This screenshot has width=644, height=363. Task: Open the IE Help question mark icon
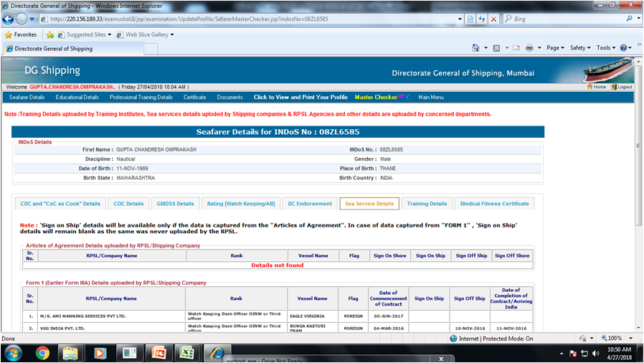(623, 48)
